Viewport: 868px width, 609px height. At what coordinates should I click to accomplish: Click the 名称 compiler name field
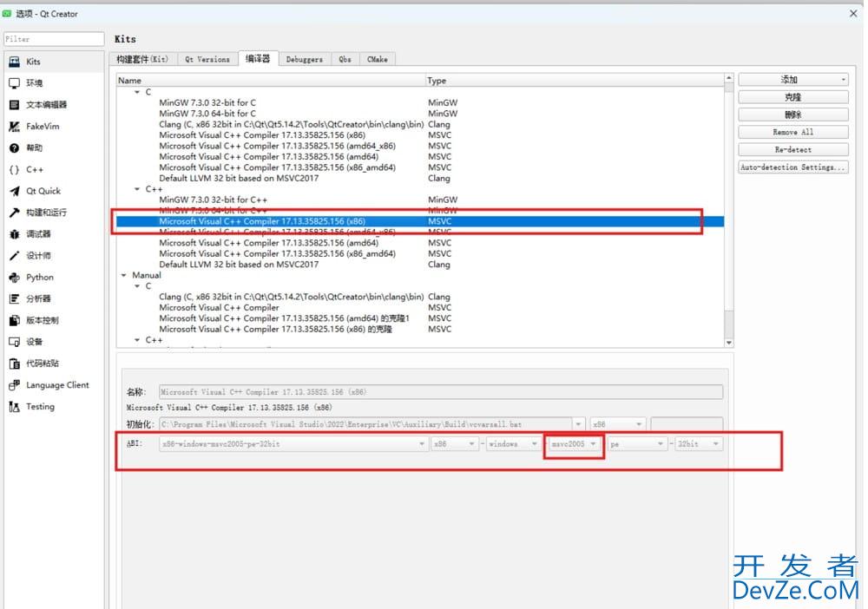point(441,392)
